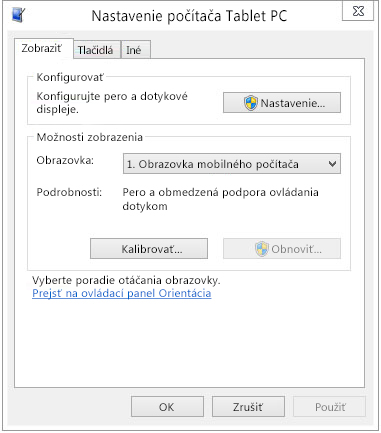The image size is (381, 433).
Task: Click the text Pero a obmedzená podpora ovládania dotykom
Action: click(220, 199)
